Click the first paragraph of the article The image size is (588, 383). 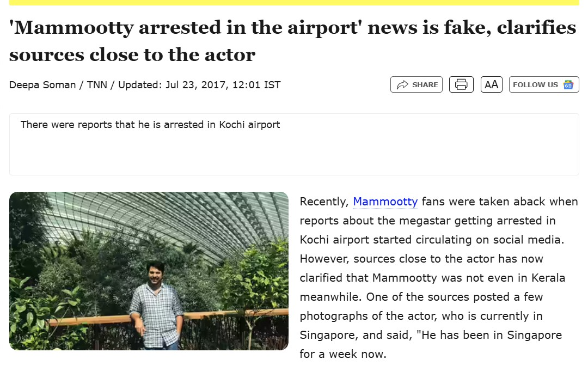tap(436, 278)
